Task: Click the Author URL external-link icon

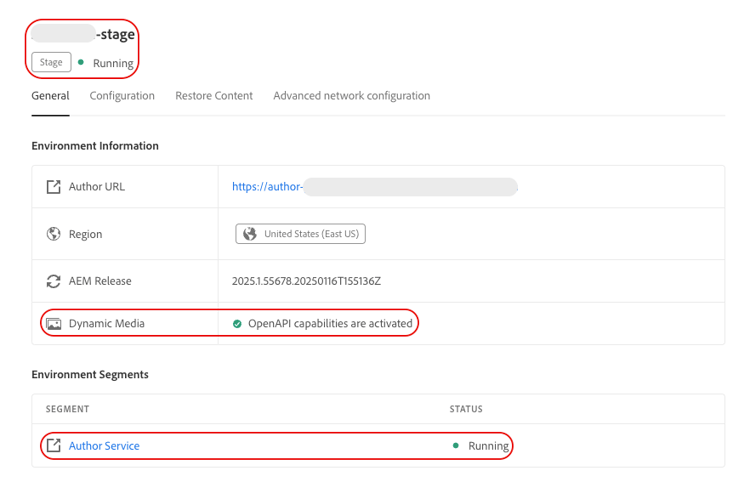Action: [x=54, y=187]
